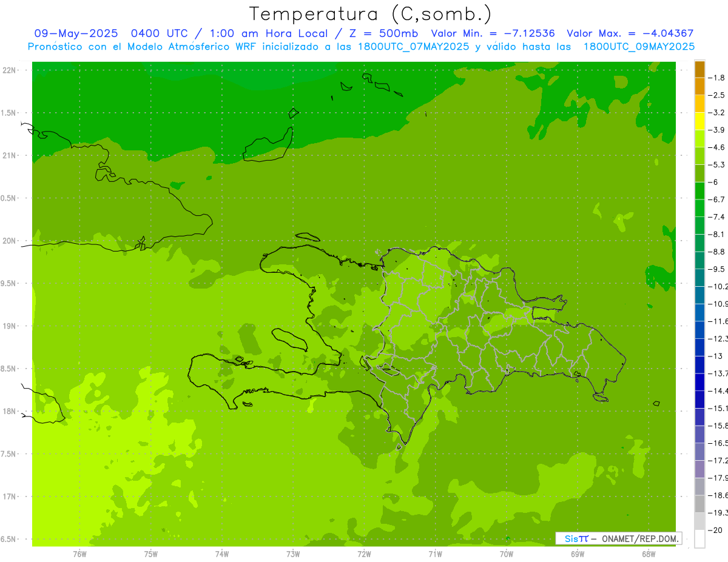Click the 8.5N latitude axis label

9,369
